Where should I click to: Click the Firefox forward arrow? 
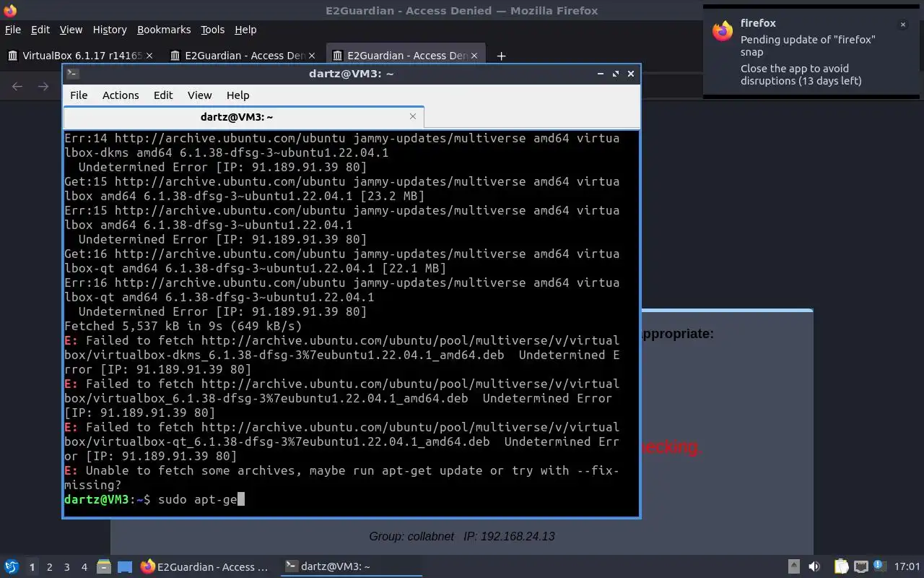43,87
